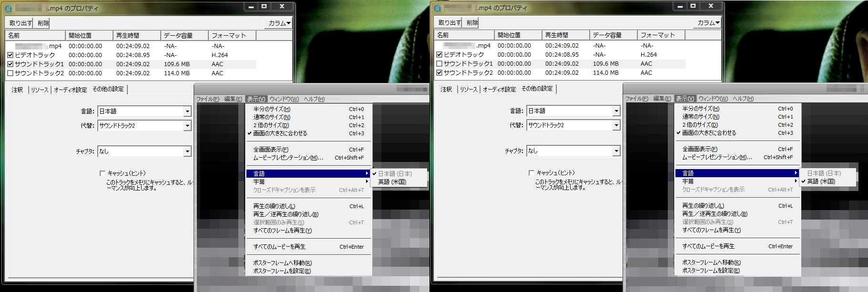Viewport: 868px width, 292px height.
Task: Enable サウンドトラック1 checkbox in right properties window
Action: [x=439, y=64]
